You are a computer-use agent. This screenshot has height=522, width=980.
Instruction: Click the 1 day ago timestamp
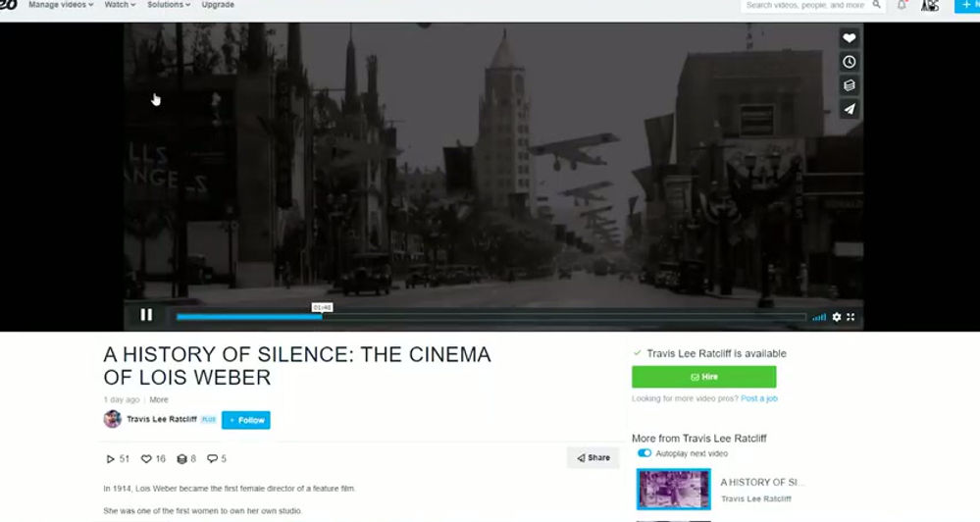click(x=122, y=399)
